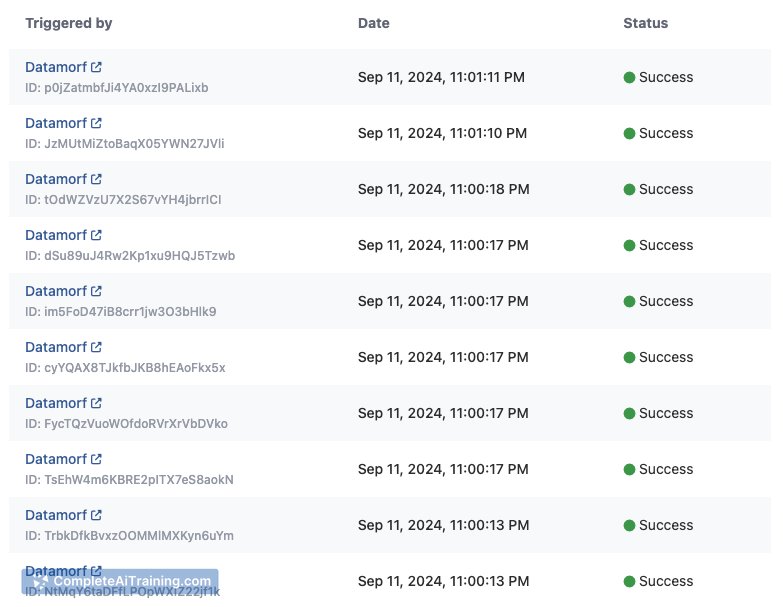Open external link icon for ID TsEhW4m6KBRE2pITX7eS8aokN

pyautogui.click(x=96, y=458)
